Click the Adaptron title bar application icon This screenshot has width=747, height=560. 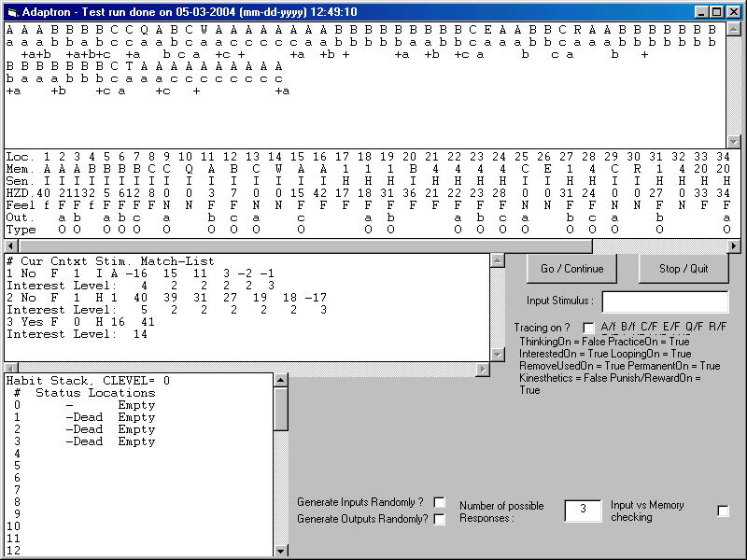[12, 12]
